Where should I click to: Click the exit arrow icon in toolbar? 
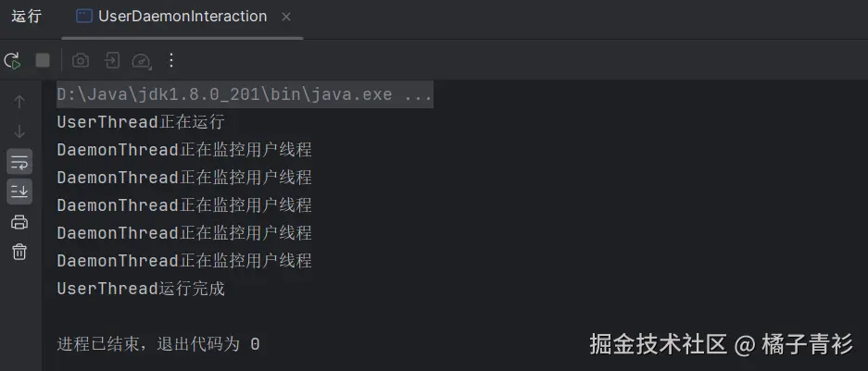click(x=111, y=61)
